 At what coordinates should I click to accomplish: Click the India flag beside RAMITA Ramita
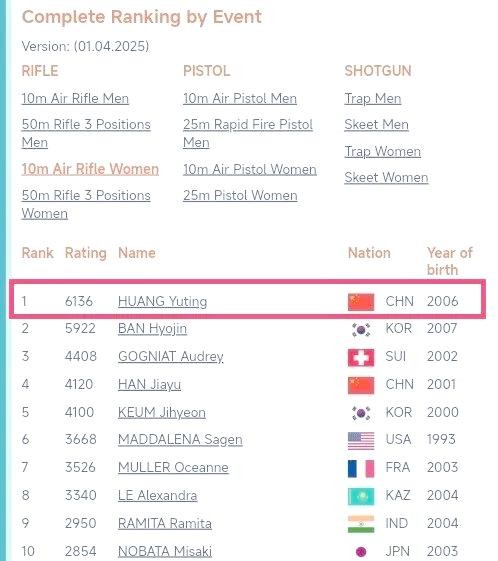pyautogui.click(x=361, y=524)
